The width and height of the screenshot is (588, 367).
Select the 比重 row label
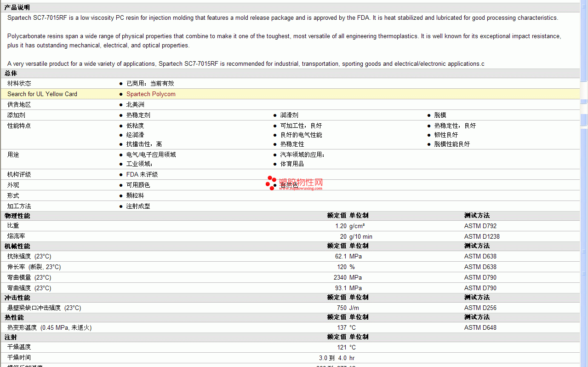pyautogui.click(x=13, y=226)
